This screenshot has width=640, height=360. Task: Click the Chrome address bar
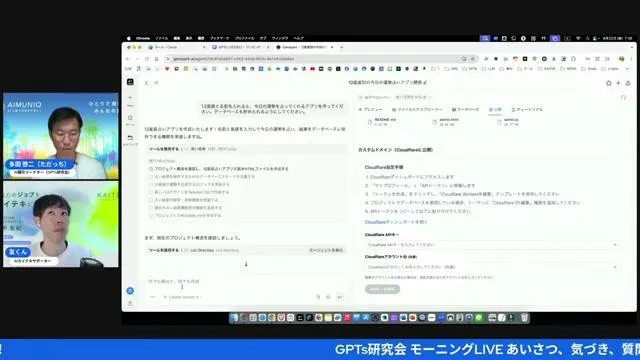point(320,59)
